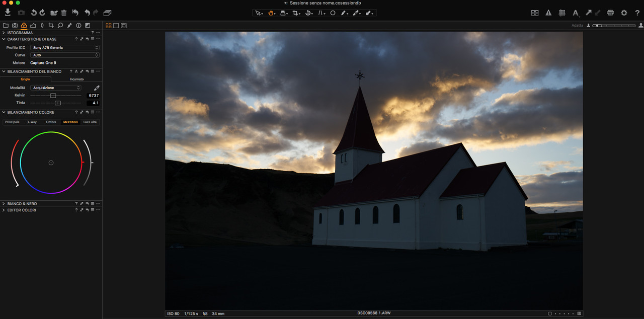This screenshot has width=644, height=319.
Task: Open the Exposure tool tab
Action: [33, 25]
